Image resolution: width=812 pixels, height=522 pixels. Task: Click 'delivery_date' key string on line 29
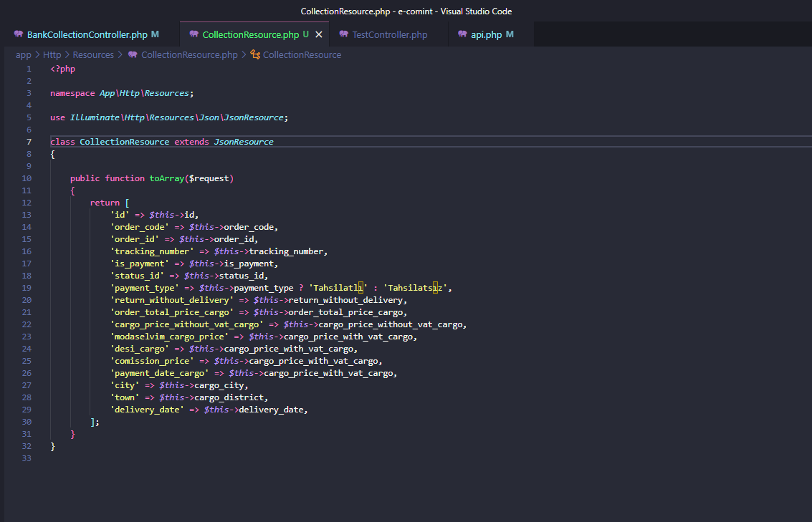pyautogui.click(x=147, y=410)
